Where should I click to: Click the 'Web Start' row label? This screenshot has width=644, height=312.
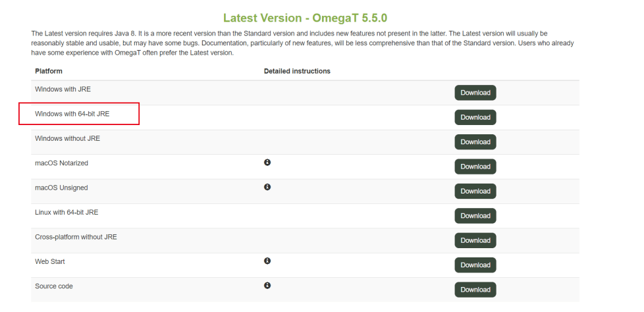(49, 261)
